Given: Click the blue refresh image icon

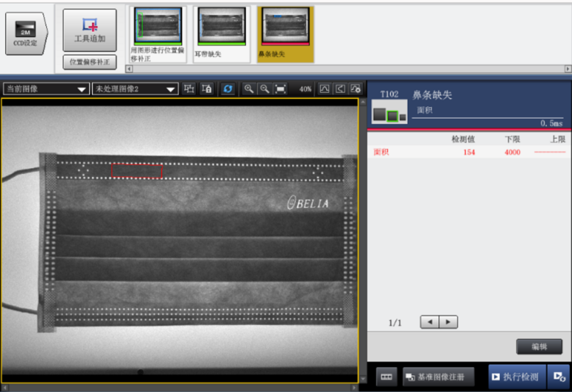Looking at the screenshot, I should point(228,89).
